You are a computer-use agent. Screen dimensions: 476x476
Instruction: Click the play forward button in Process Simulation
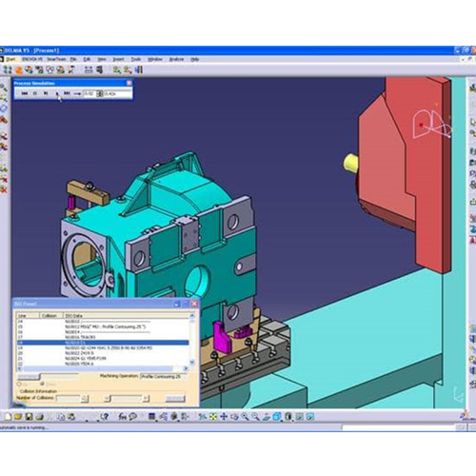click(57, 93)
